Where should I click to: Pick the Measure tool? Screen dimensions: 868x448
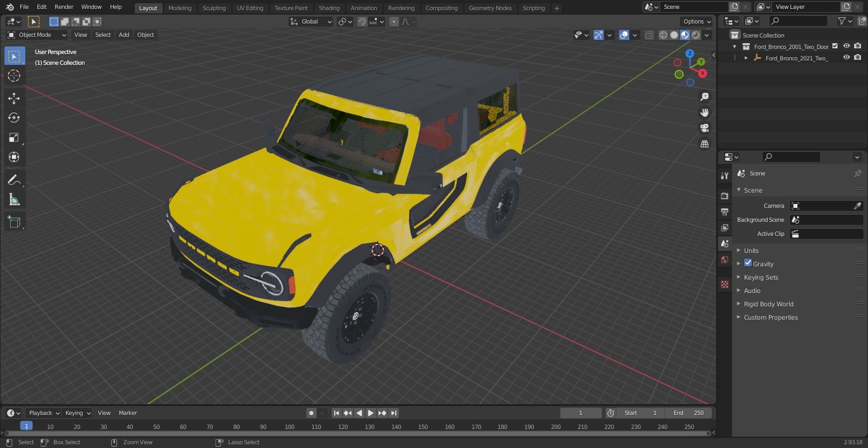(x=14, y=200)
